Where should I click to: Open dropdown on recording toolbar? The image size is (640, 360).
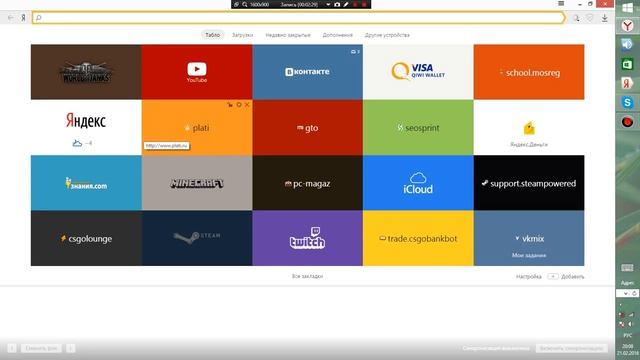tap(328, 4)
